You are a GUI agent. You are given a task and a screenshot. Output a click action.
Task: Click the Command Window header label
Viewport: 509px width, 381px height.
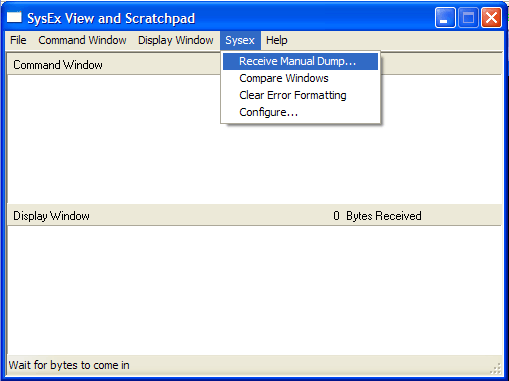pyautogui.click(x=58, y=65)
